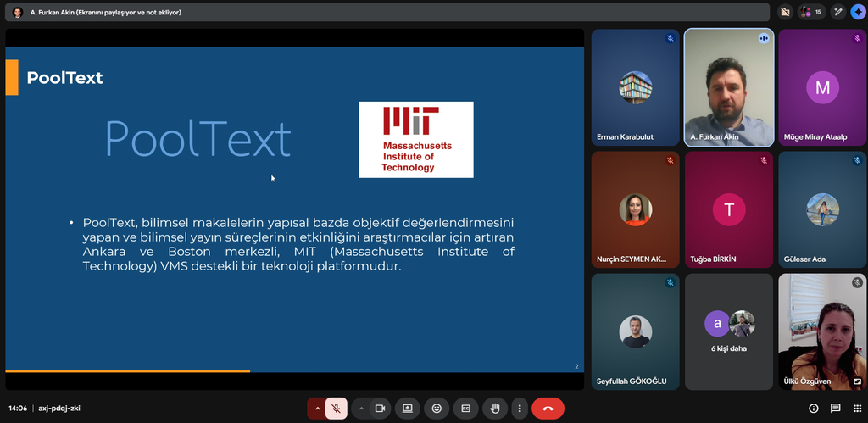Screen dimensions: 868x423
Task: Open the emoji reactions panel
Action: point(437,409)
